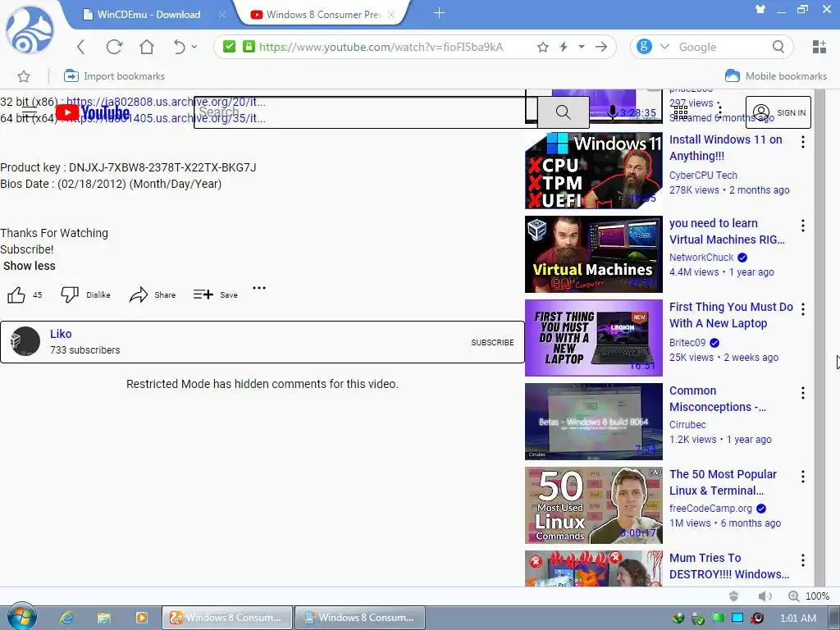Click the green secure site shield icon
Viewport: 840px width, 630px height.
[x=230, y=47]
